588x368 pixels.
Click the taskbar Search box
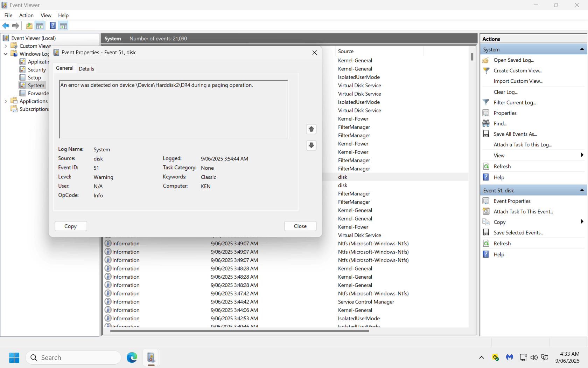tap(73, 357)
